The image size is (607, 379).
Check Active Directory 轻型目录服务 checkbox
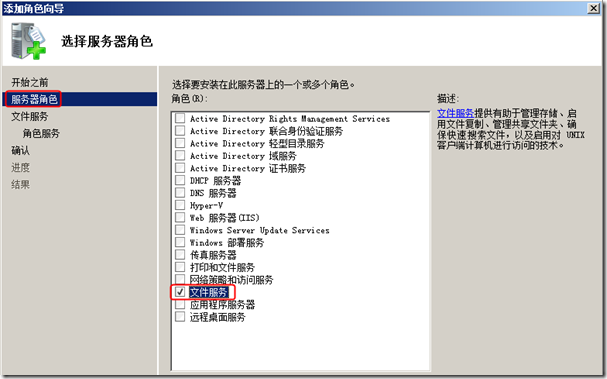coord(180,143)
